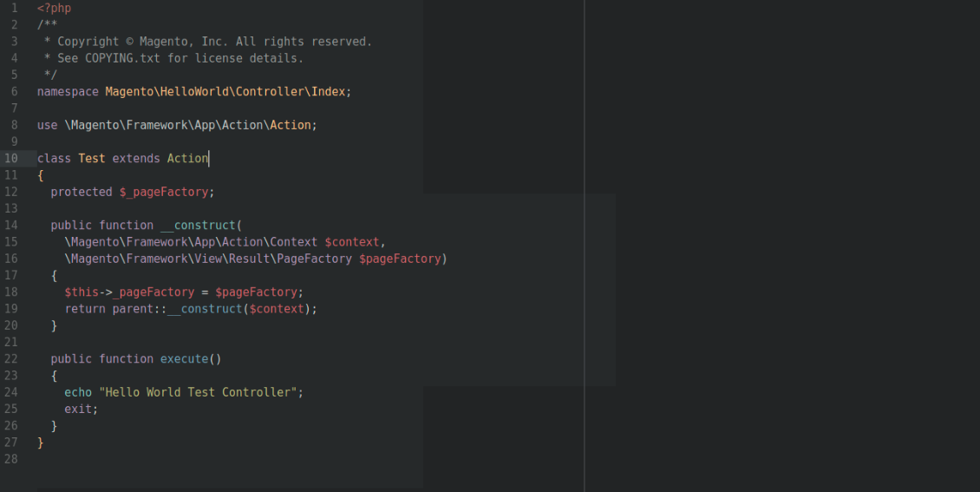Image resolution: width=980 pixels, height=492 pixels.
Task: Click "license details." on line 4
Action: click(x=250, y=58)
